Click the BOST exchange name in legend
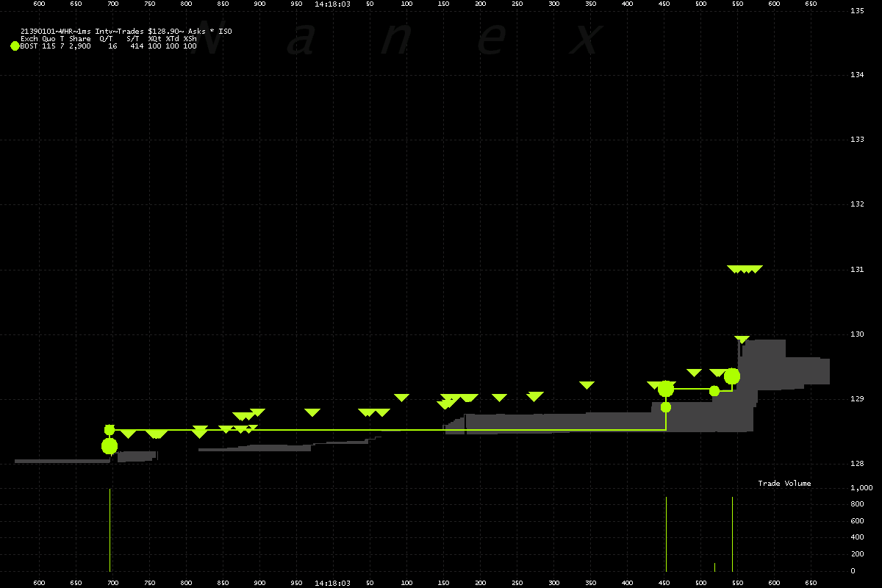 (x=29, y=46)
